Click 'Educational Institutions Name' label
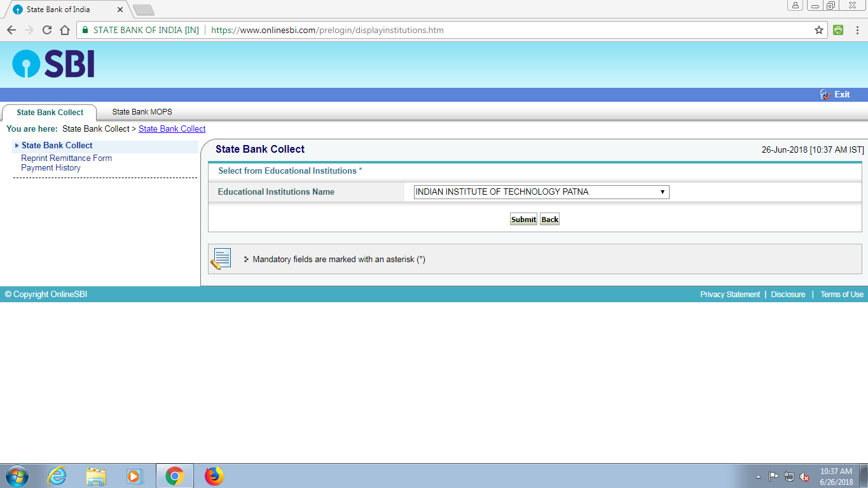Screen dimensions: 868x488 (276, 192)
